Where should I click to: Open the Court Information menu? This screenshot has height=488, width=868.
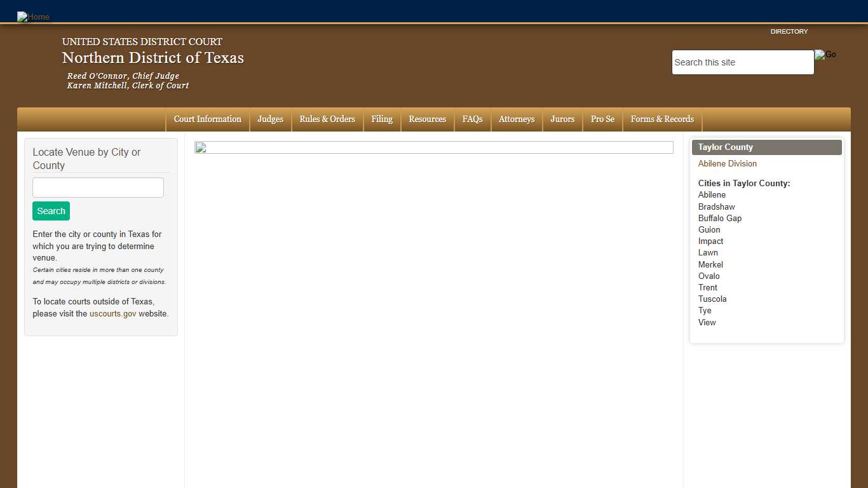[x=207, y=119]
